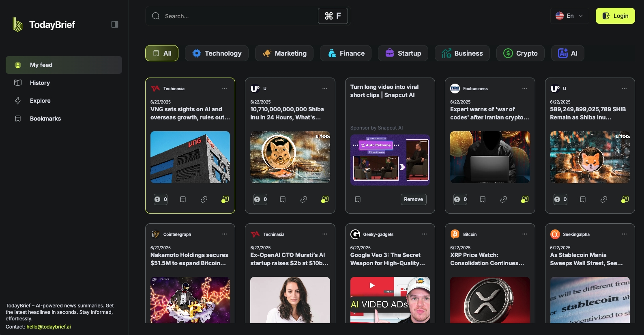The width and height of the screenshot is (644, 335).
Task: Copy link of VNG sets sights article
Action: 204,199
